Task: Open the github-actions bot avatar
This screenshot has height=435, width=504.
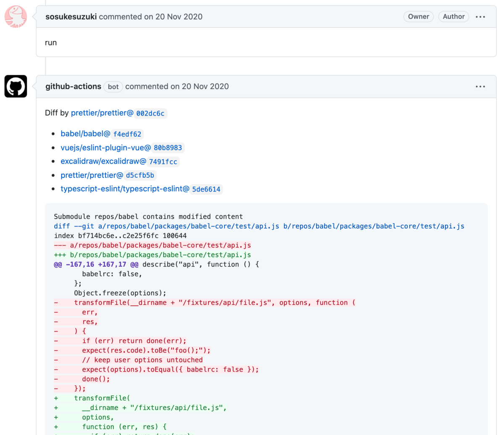Action: coord(16,86)
